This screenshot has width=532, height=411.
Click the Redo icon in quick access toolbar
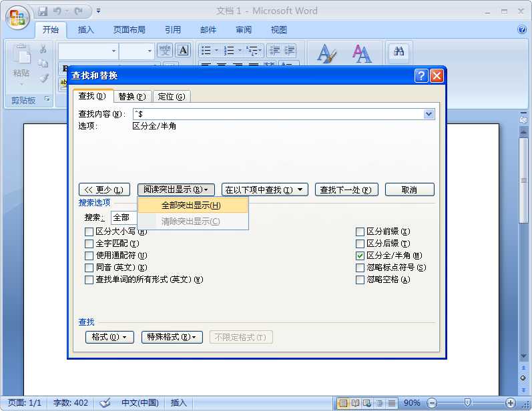coord(78,11)
